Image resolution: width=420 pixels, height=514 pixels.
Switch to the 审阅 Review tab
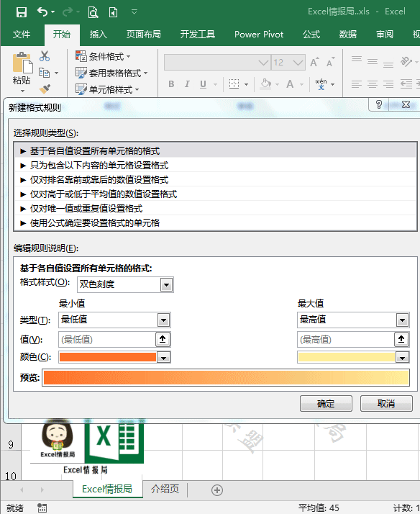click(x=385, y=34)
